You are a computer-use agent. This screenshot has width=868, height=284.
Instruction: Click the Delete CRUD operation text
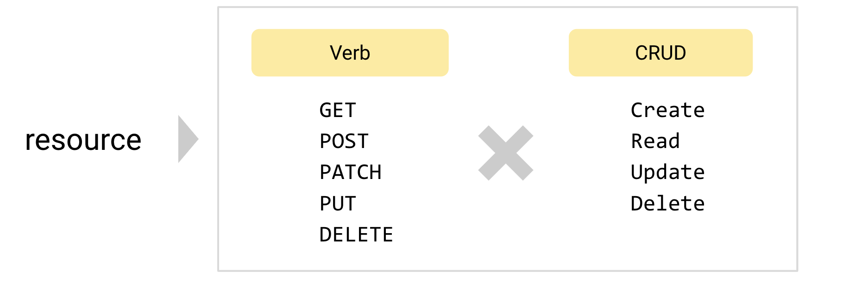pyautogui.click(x=668, y=204)
